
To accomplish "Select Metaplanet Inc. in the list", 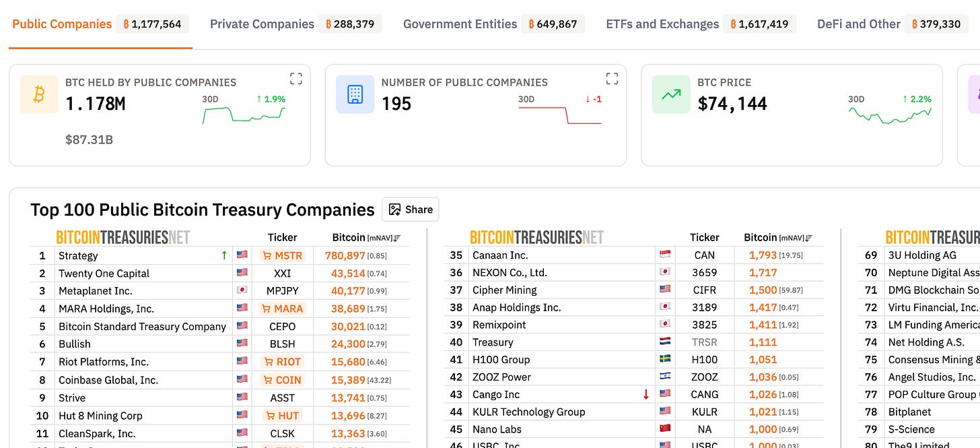I will tap(96, 291).
